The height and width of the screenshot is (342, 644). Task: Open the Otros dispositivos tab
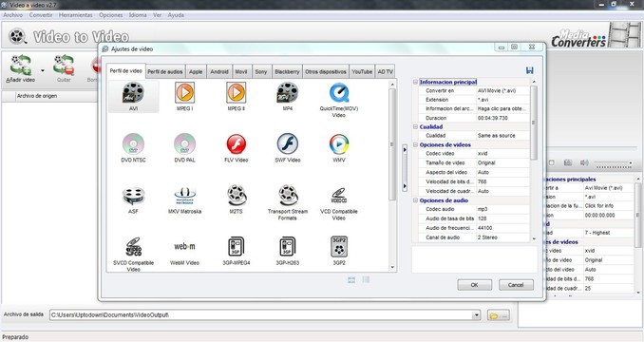(326, 71)
